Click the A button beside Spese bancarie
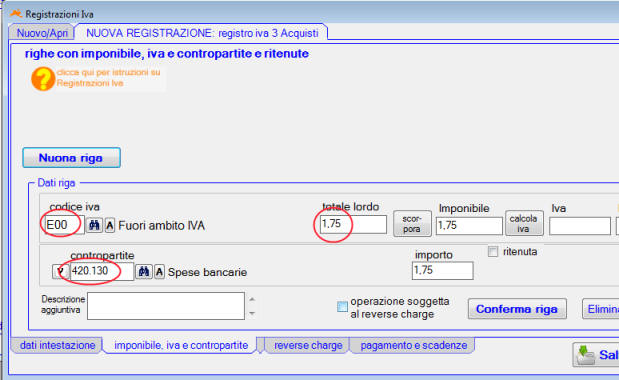The image size is (619, 380). (x=159, y=271)
